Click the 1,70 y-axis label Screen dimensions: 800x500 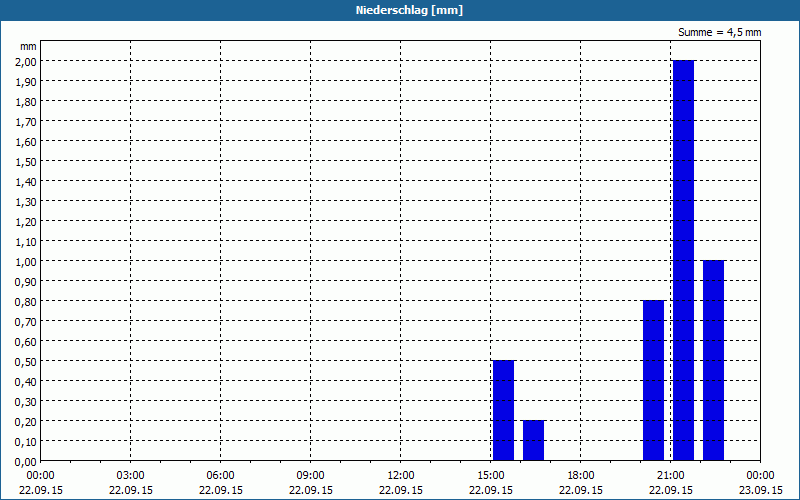pos(26,121)
